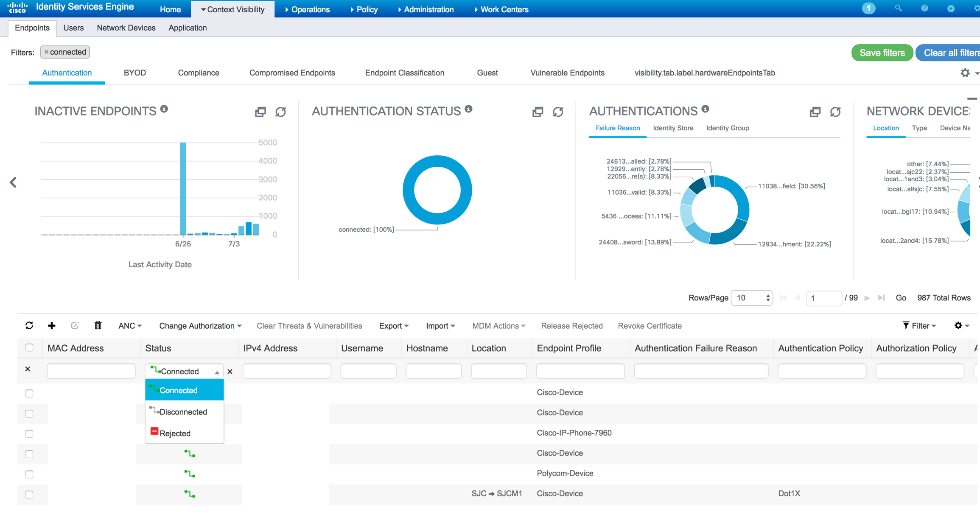Open the Filter dropdown
This screenshot has height=515, width=980.
pos(919,326)
